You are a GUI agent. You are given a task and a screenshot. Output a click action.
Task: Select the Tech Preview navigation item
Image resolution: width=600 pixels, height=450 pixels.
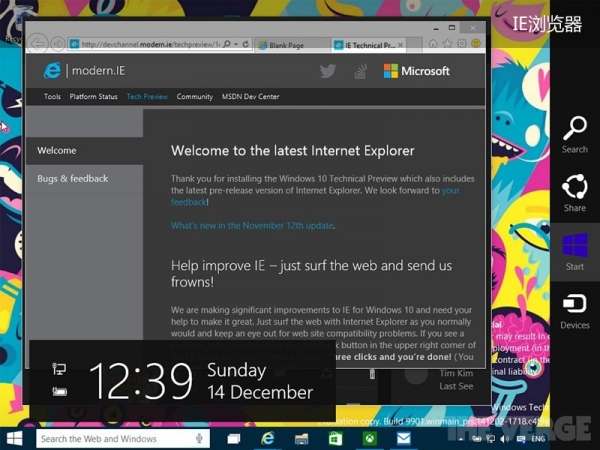pos(147,96)
